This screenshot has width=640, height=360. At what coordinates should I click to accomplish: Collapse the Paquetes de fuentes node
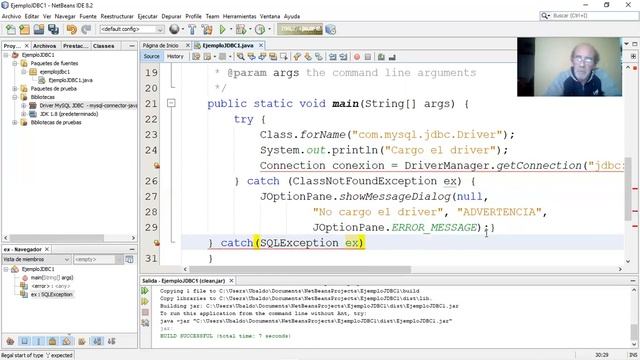point(15,63)
